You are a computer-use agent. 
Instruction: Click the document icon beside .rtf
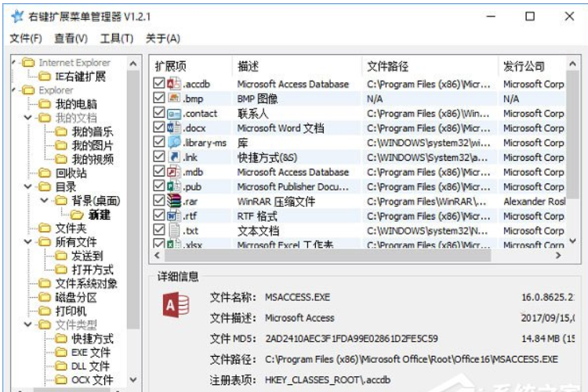(x=173, y=216)
